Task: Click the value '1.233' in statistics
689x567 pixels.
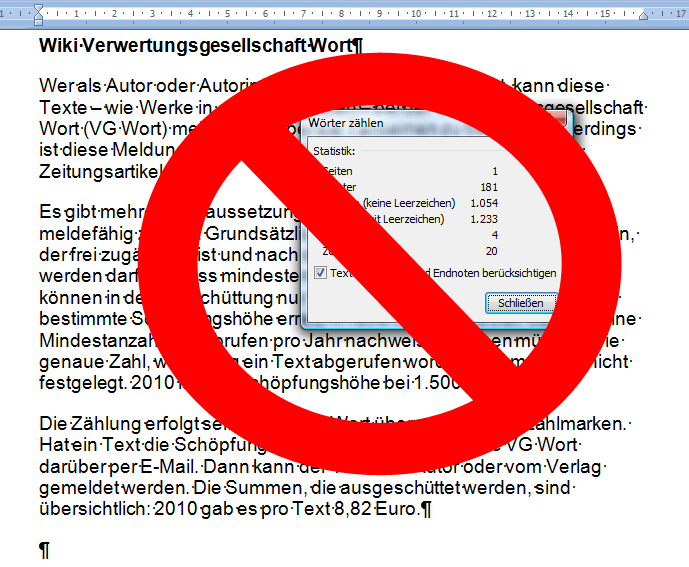Action: [484, 219]
